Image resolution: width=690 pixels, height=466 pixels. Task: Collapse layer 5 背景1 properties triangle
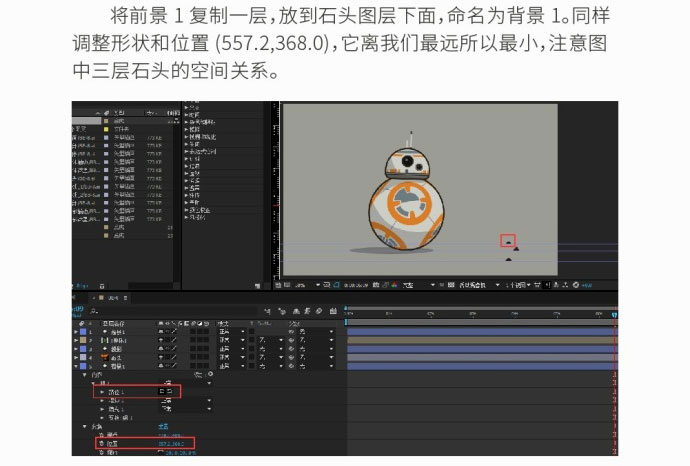coord(76,366)
